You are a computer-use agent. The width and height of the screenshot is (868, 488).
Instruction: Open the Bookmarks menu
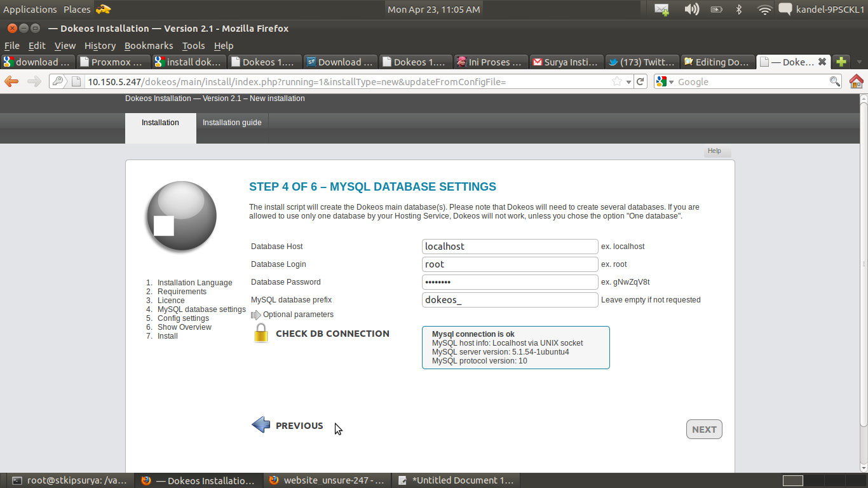pos(149,46)
